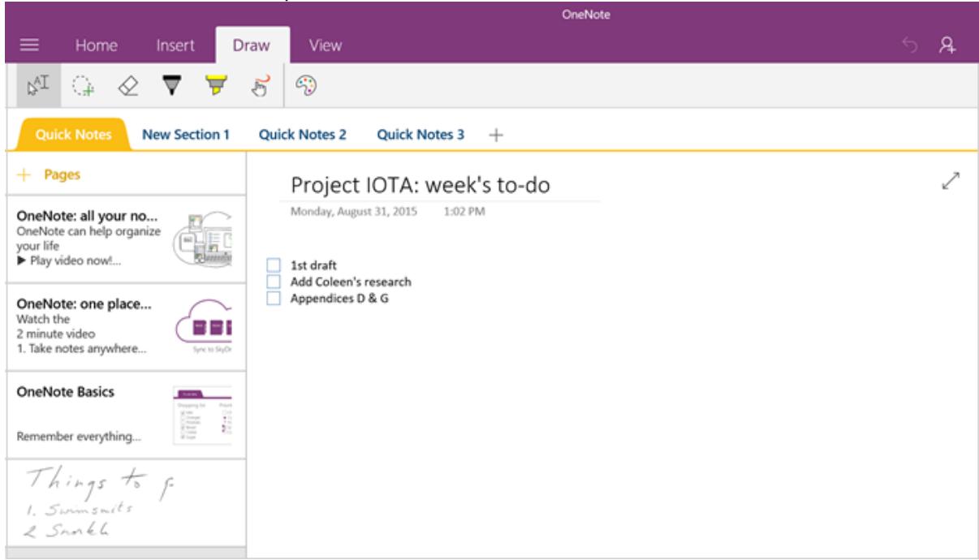Viewport: 979px width, 560px height.
Task: Select the Draw ribbon tab
Action: click(250, 46)
